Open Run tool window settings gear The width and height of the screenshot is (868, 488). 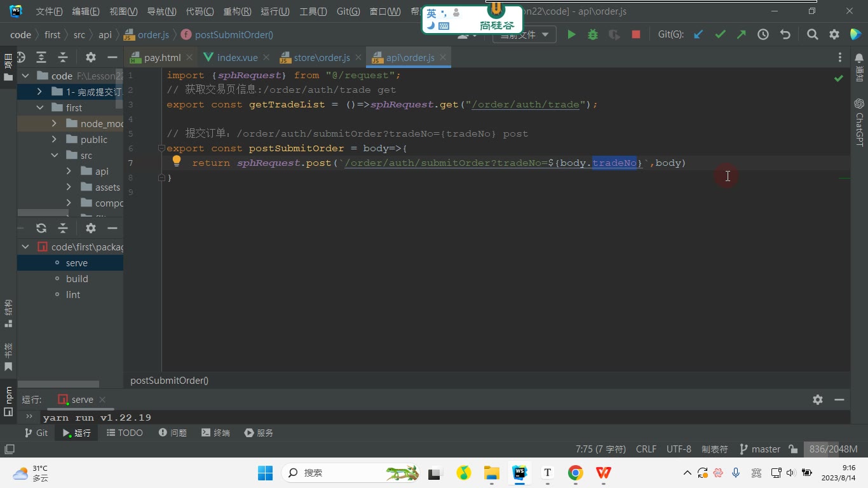[818, 400]
